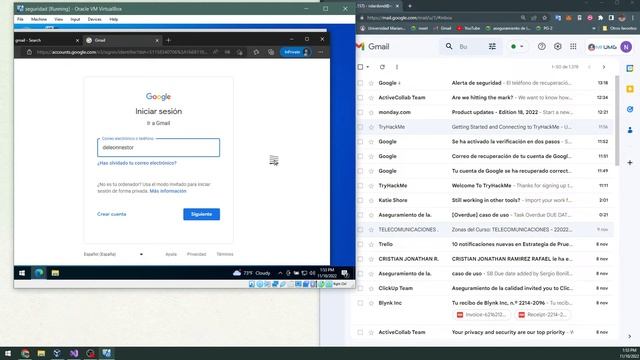The image size is (640, 360).
Task: Open the Receipt-2214 attachment chip
Action: [x=542, y=315]
